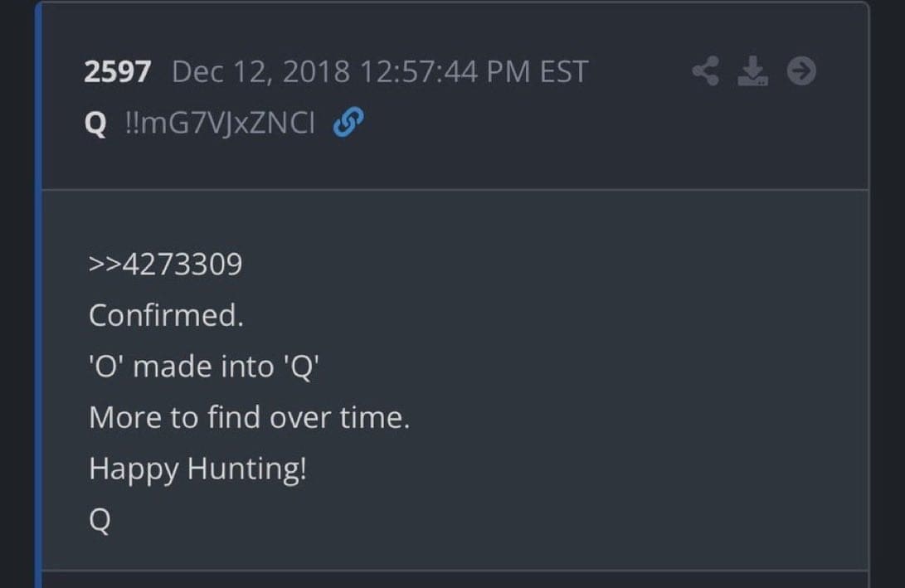Click the Dec 12, 2018 date
This screenshot has width=905, height=588.
click(x=261, y=73)
